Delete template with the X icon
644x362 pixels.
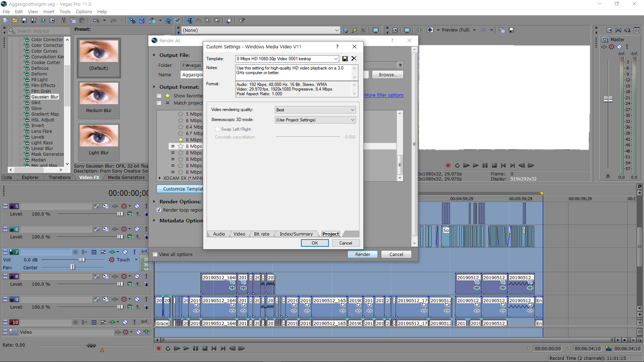click(x=354, y=59)
